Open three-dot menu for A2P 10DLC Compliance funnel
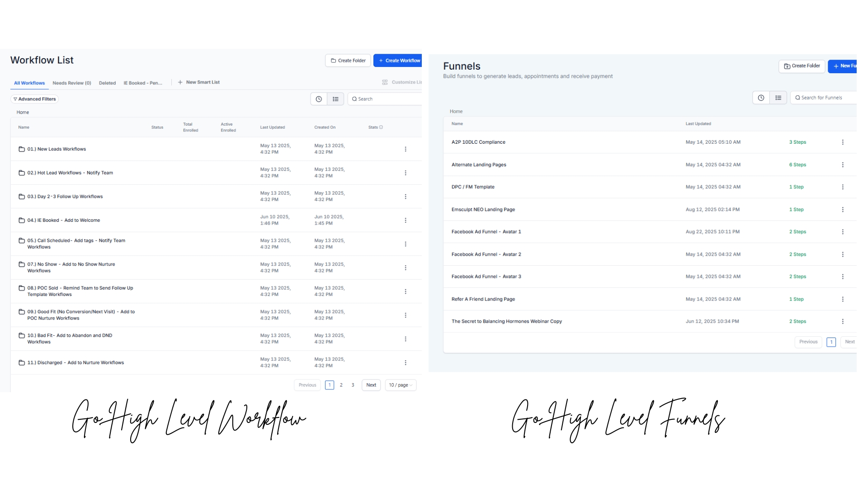 pyautogui.click(x=843, y=142)
